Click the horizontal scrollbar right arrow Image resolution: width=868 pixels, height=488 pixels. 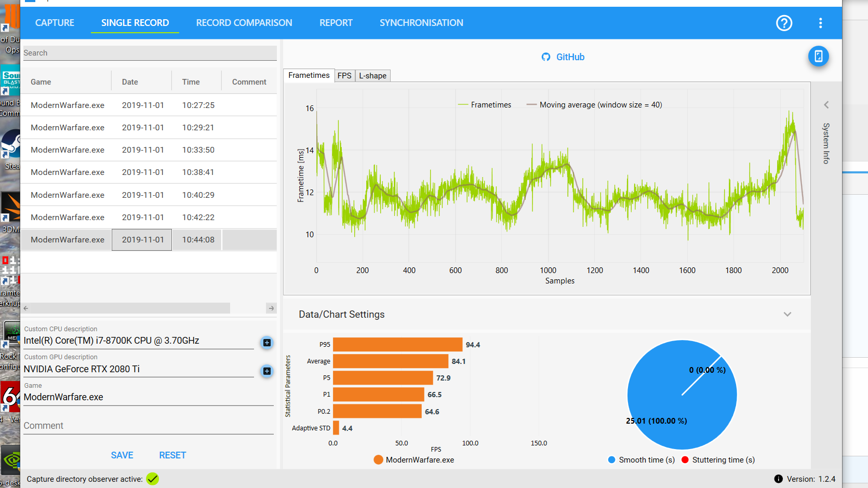click(271, 308)
